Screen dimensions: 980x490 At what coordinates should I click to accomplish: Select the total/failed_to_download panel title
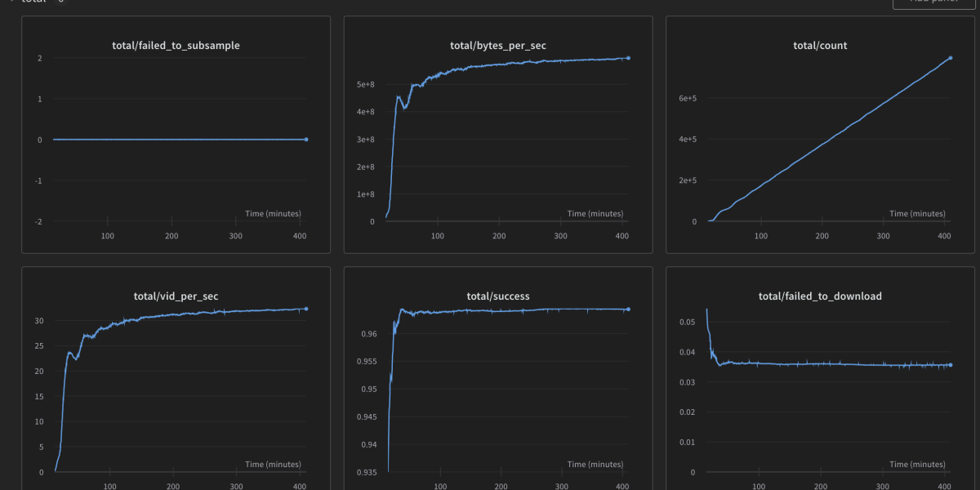820,296
